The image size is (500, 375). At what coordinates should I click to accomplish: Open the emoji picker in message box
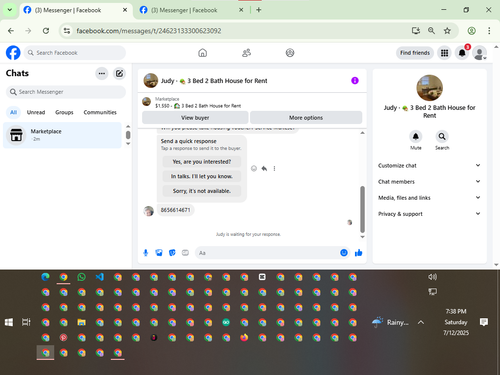coord(344,253)
